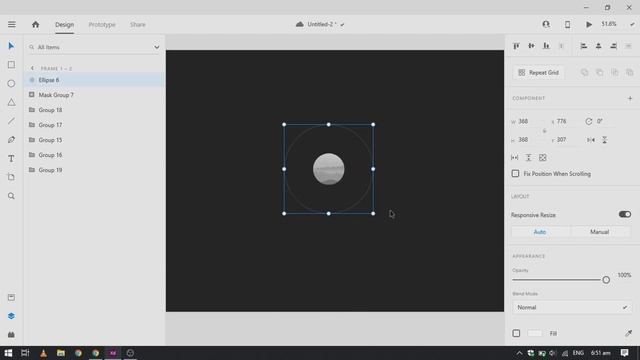Image resolution: width=640 pixels, height=360 pixels.
Task: Select the Artboard tool
Action: 11,177
